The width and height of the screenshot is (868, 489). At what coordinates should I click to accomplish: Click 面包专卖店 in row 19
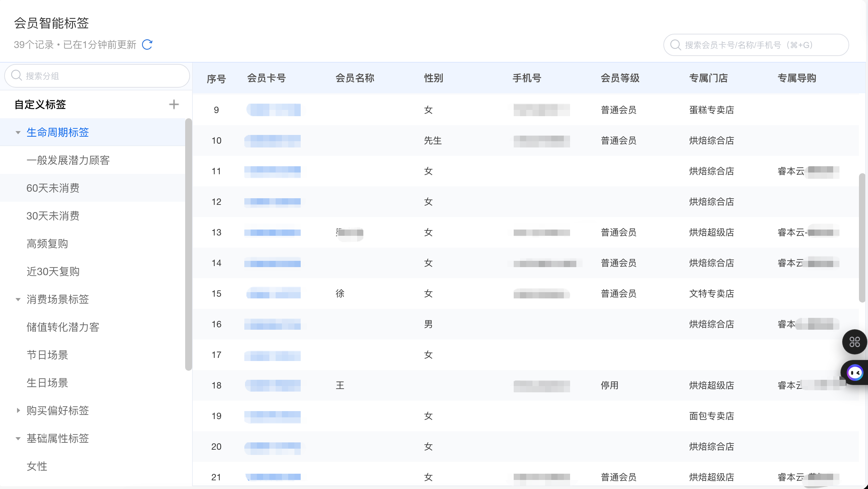coord(712,416)
